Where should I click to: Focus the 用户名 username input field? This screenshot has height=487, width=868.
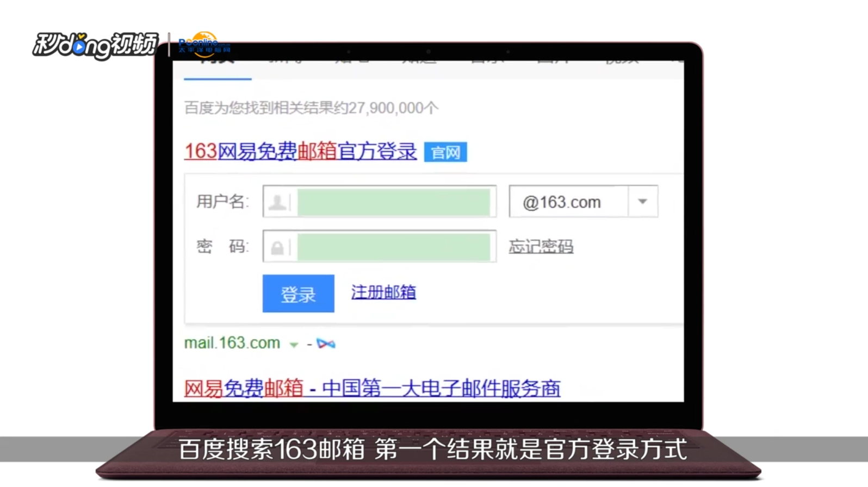380,202
